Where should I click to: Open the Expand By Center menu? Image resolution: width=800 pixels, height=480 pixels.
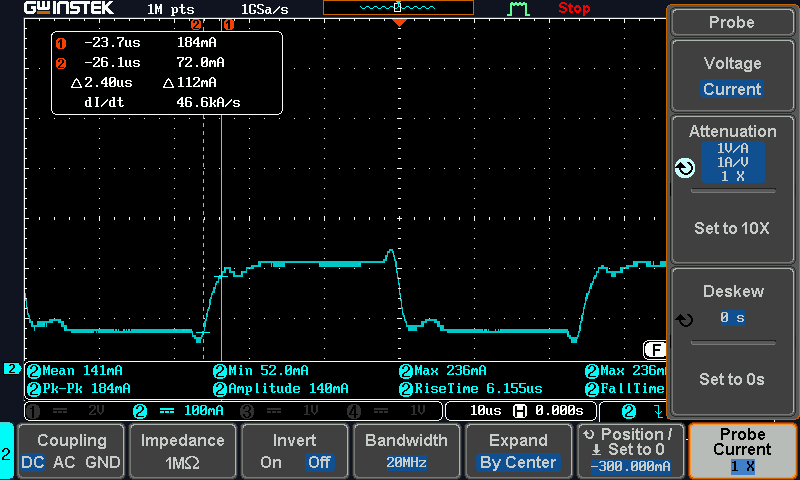point(517,452)
